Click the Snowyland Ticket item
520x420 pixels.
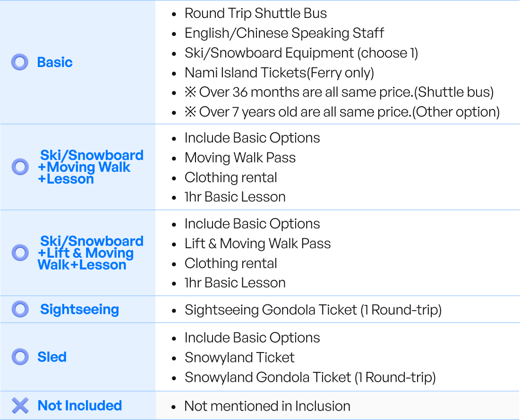point(239,358)
